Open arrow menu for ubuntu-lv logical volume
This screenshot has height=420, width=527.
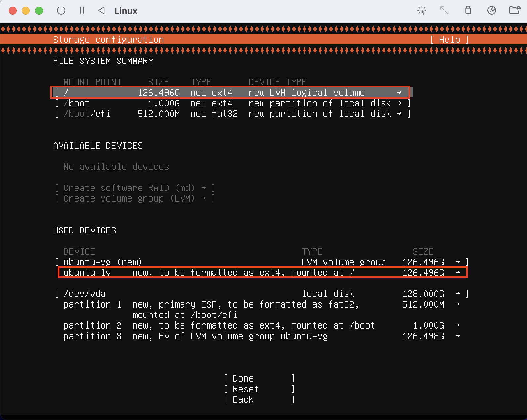[x=458, y=273]
